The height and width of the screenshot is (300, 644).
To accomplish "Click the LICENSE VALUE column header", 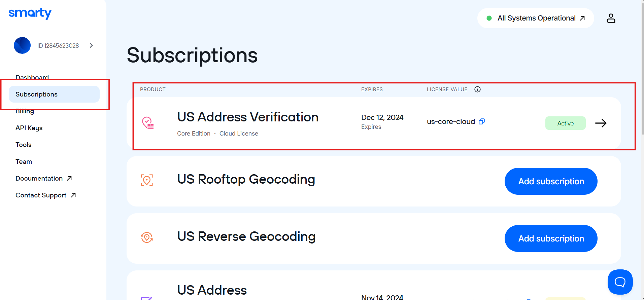I will (447, 89).
